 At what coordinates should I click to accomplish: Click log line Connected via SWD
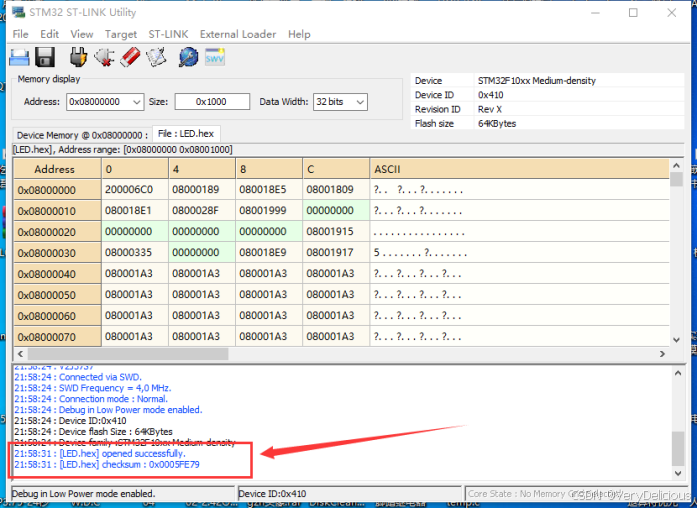77,377
